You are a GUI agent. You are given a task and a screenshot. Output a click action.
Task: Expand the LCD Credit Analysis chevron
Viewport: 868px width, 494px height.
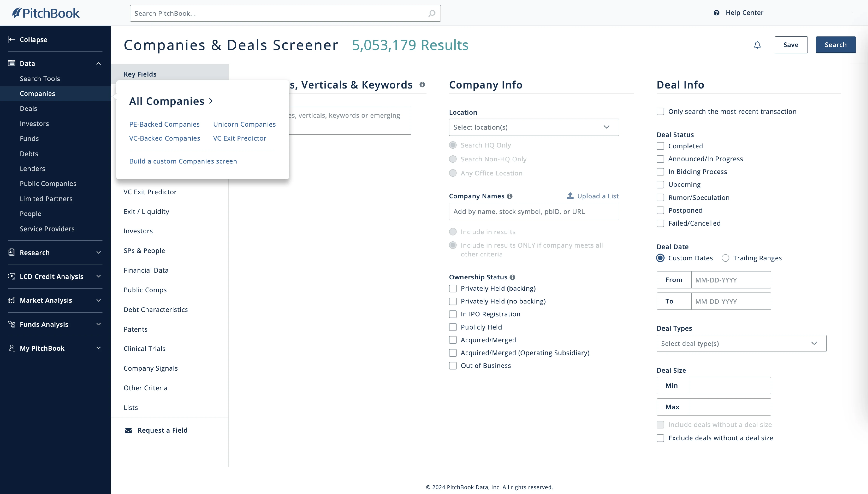click(98, 276)
